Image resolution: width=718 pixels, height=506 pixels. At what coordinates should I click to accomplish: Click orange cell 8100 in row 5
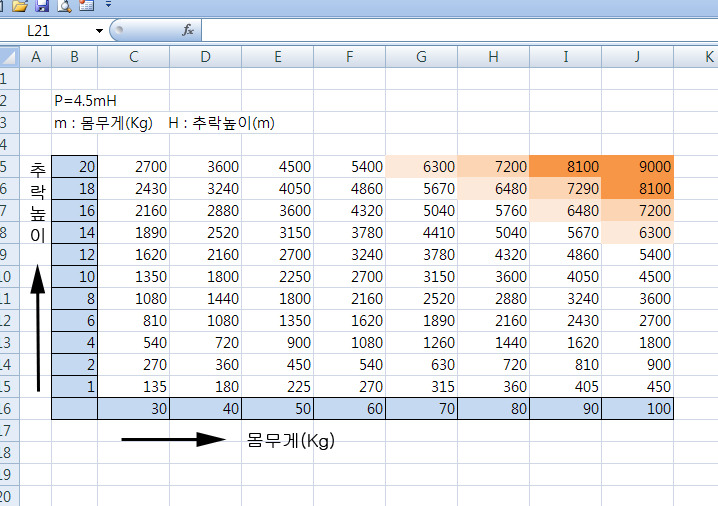(x=566, y=167)
